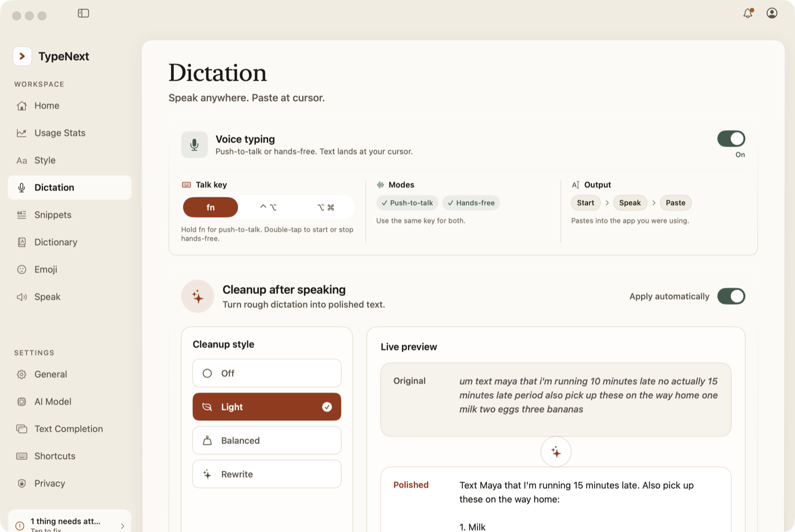Open the '1 thing needs att...' banner
The width and height of the screenshot is (795, 532).
pyautogui.click(x=69, y=522)
